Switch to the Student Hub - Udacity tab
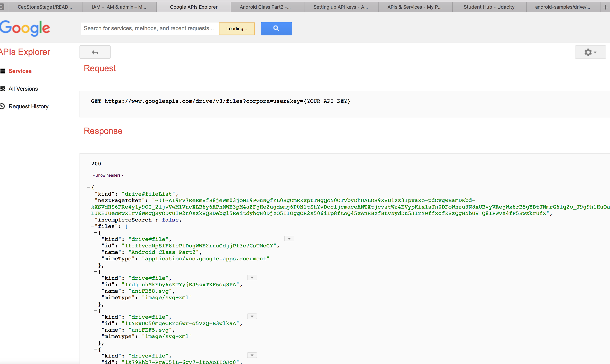Screen dimensions: 610x364 click(489, 7)
